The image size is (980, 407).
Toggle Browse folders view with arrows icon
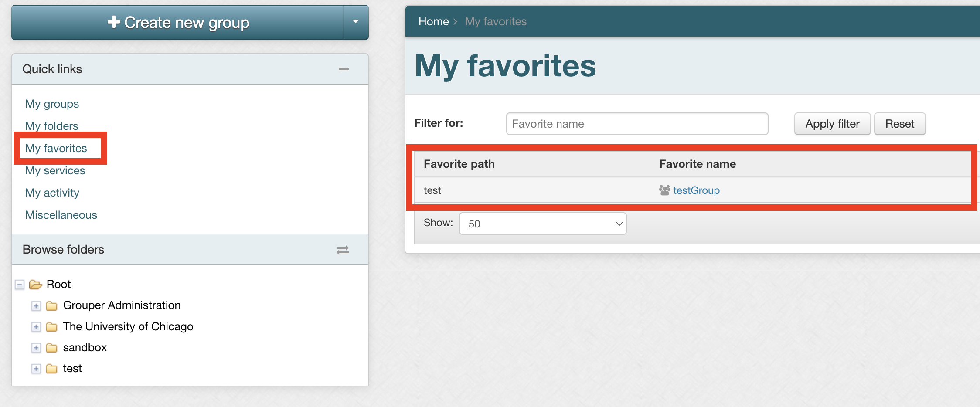(x=343, y=250)
